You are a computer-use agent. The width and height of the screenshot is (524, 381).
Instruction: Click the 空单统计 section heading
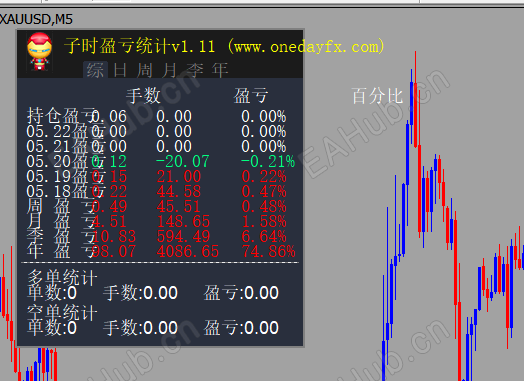[62, 312]
